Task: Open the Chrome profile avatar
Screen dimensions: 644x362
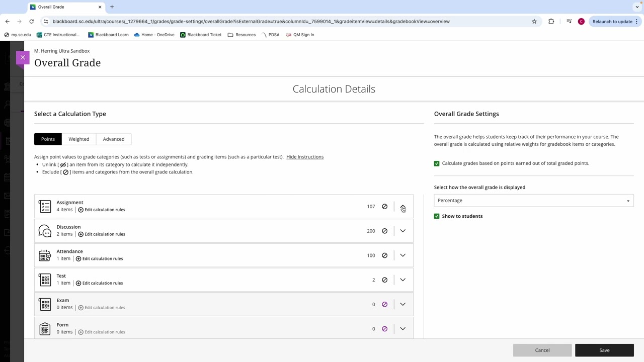Action: click(581, 22)
